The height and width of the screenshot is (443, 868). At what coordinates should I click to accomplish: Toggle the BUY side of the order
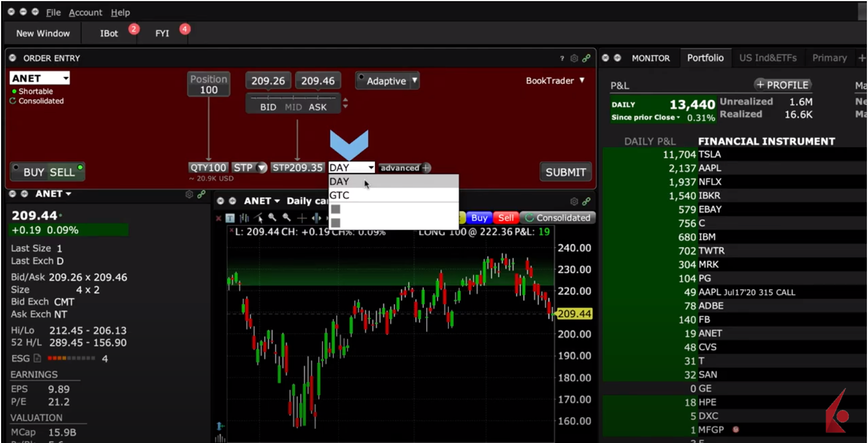pos(33,172)
